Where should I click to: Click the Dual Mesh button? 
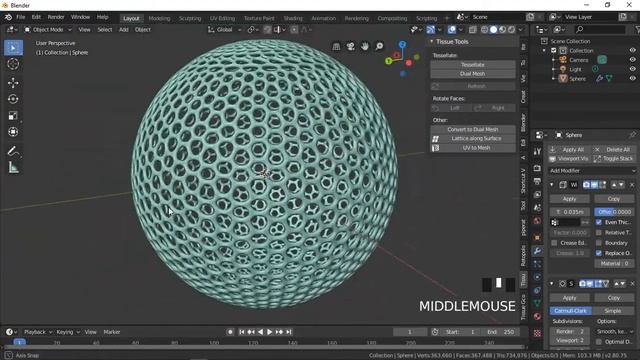click(473, 74)
